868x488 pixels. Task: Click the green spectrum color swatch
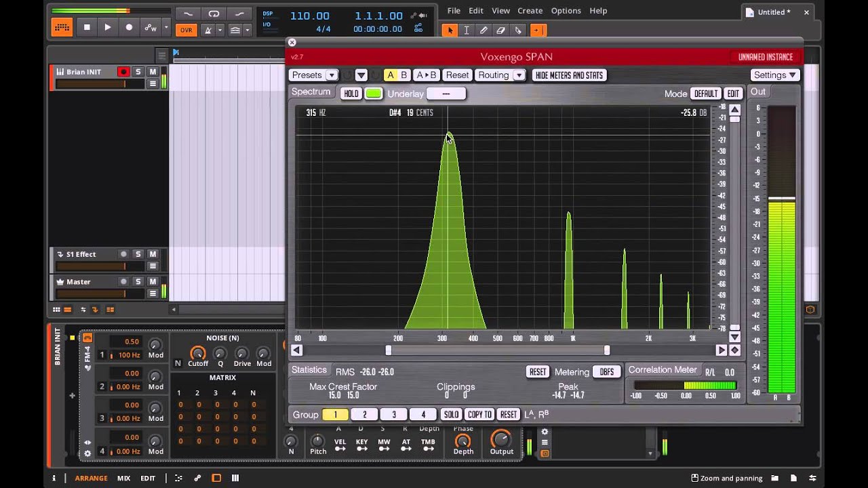click(374, 94)
